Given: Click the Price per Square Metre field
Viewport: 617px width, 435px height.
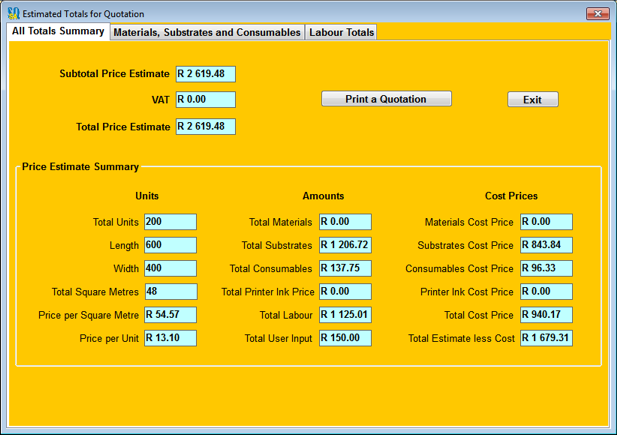Looking at the screenshot, I should click(170, 315).
